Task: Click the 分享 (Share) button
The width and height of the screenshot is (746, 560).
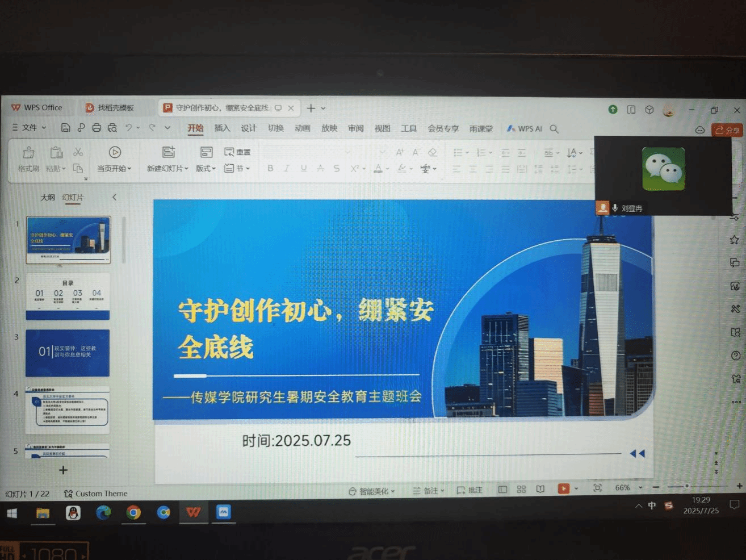Action: point(727,130)
